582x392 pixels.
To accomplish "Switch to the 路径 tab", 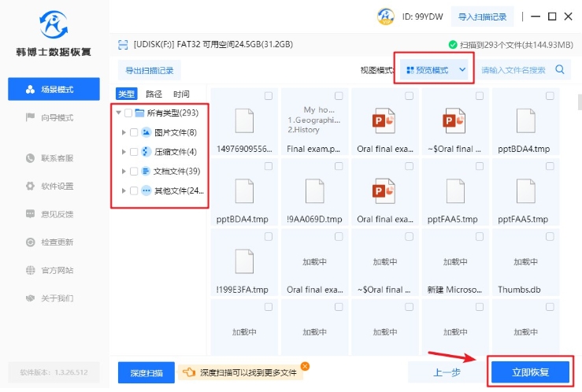I will (154, 94).
